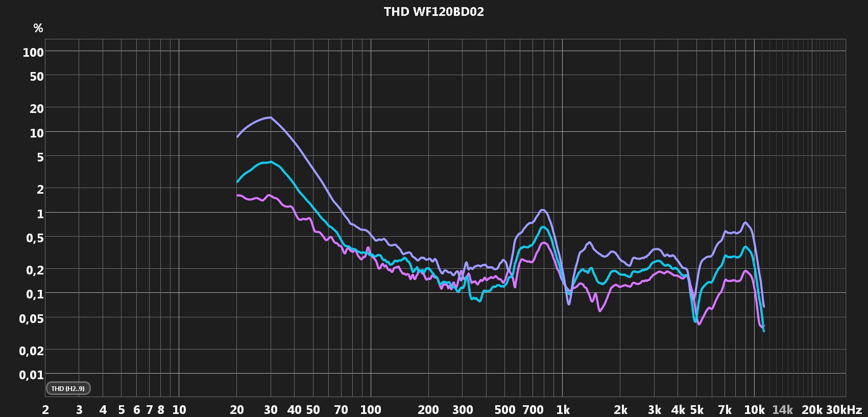
Task: Click the 0,1 percent axis label
Action: pos(34,294)
